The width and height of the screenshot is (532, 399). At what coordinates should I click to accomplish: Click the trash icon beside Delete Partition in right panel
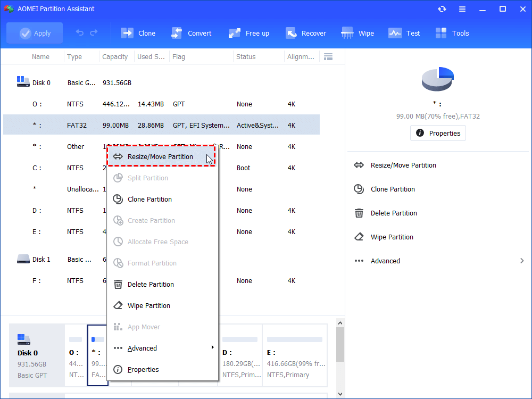[x=359, y=213]
